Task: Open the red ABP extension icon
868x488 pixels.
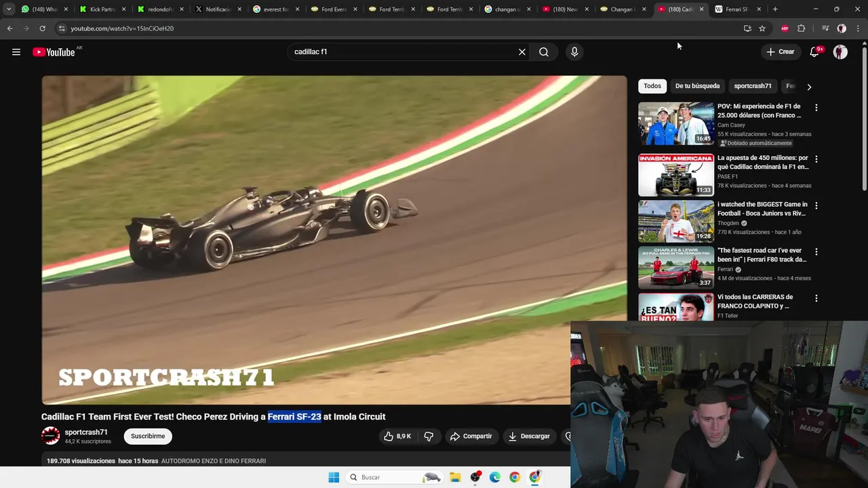Action: pos(785,28)
